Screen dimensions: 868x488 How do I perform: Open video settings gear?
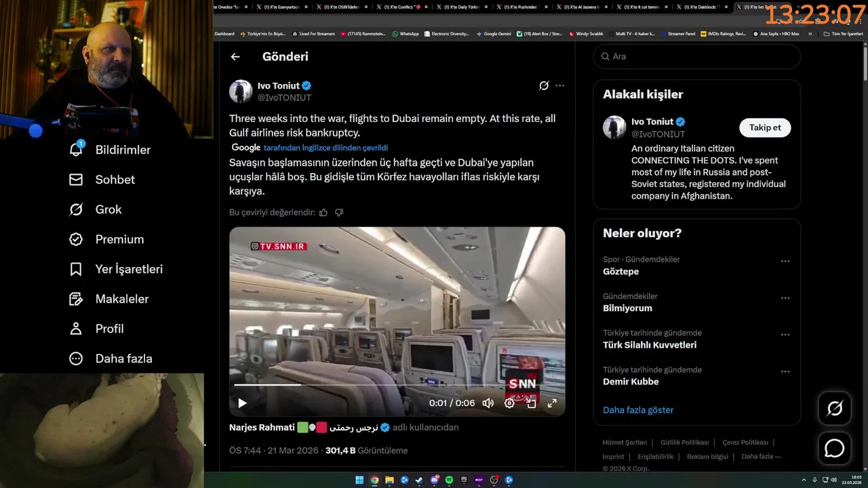click(x=509, y=403)
